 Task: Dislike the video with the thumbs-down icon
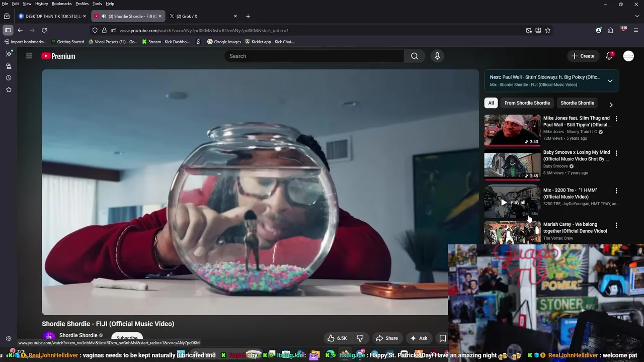(360, 338)
